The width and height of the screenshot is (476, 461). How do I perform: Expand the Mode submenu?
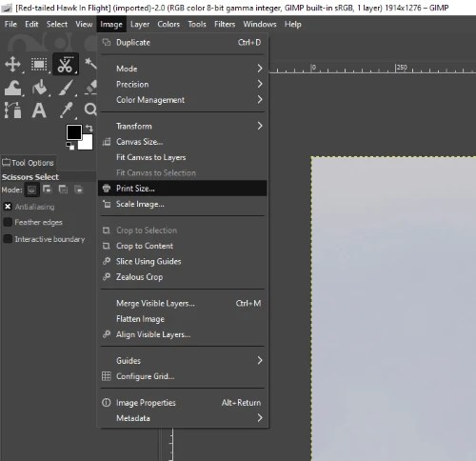tap(182, 69)
